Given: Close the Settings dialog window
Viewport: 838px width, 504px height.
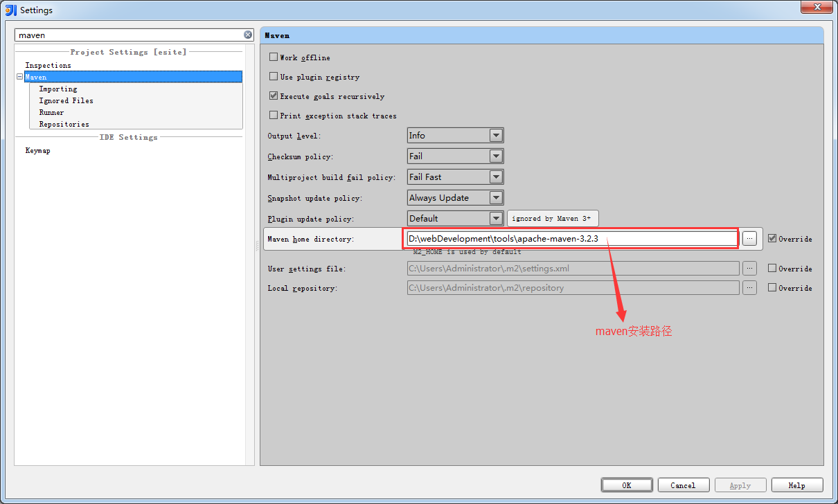Looking at the screenshot, I should tap(817, 8).
